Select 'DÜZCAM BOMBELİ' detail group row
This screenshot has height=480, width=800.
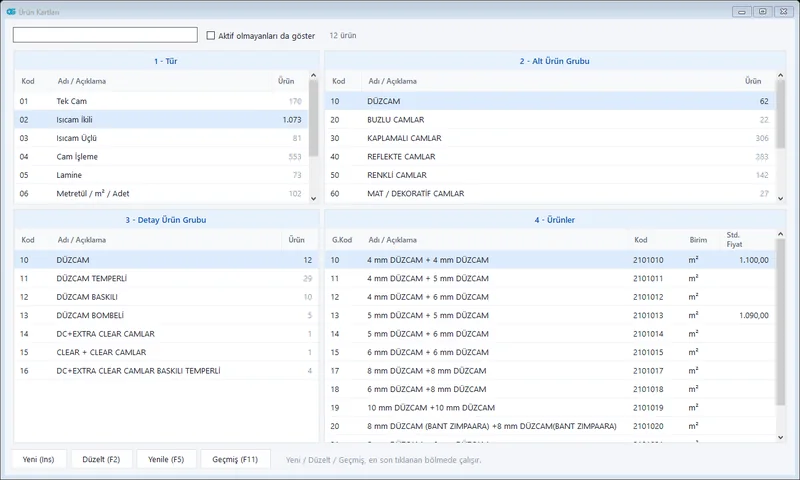tap(166, 315)
